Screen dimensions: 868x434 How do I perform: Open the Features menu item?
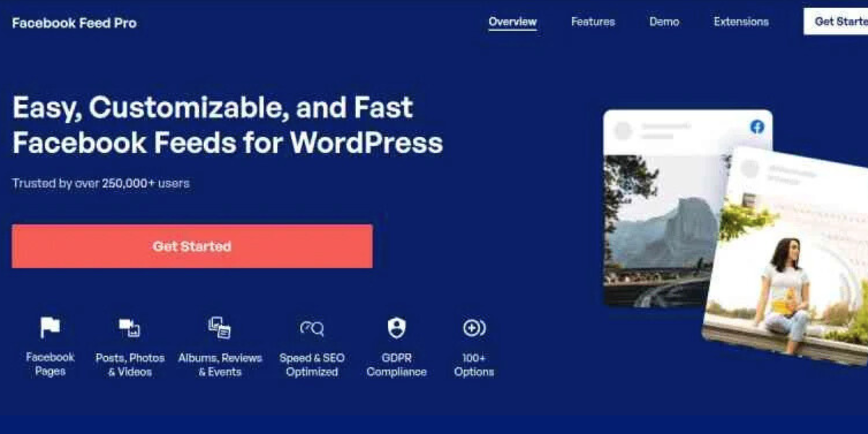593,22
